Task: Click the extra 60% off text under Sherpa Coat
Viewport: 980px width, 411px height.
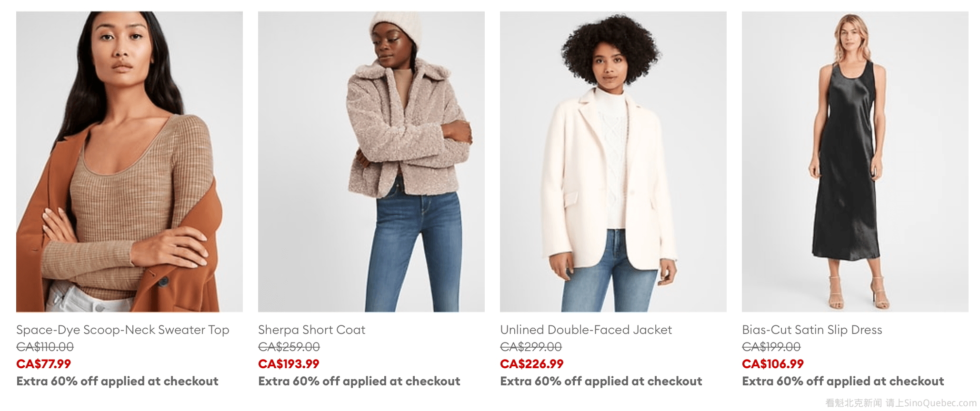Action: tap(359, 381)
